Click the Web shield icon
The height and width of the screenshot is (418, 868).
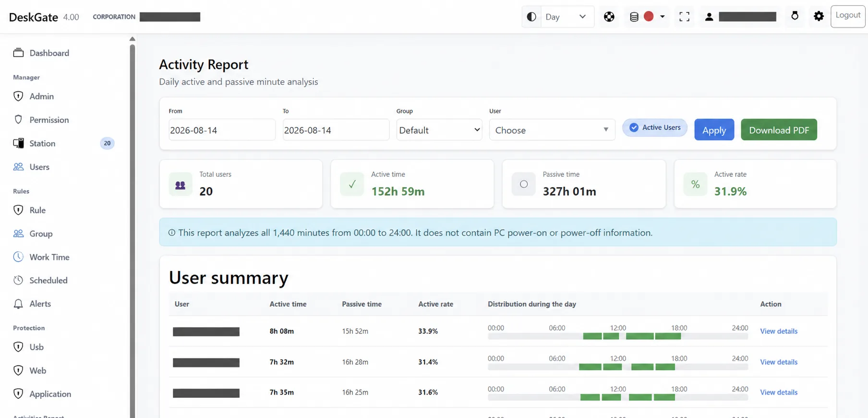tap(18, 370)
